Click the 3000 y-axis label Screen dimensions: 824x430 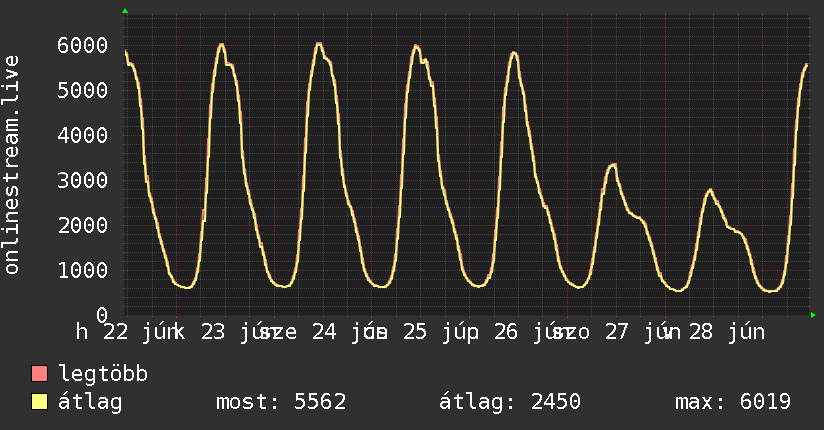pyautogui.click(x=83, y=180)
